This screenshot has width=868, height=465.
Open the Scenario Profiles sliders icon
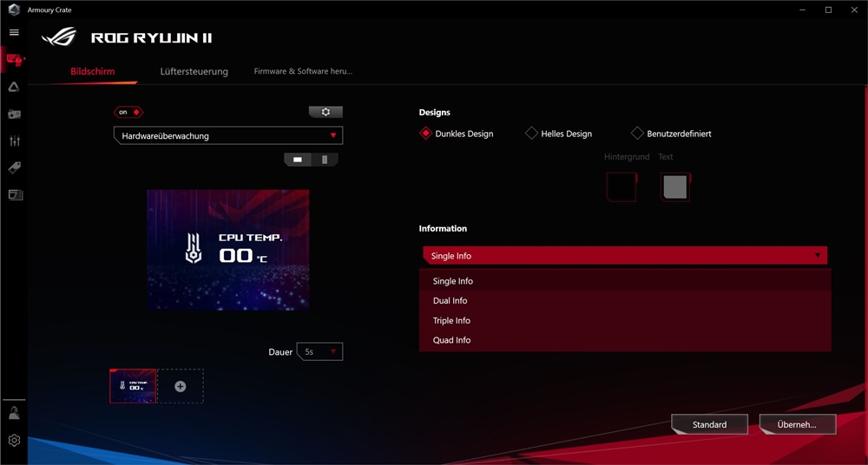[15, 141]
